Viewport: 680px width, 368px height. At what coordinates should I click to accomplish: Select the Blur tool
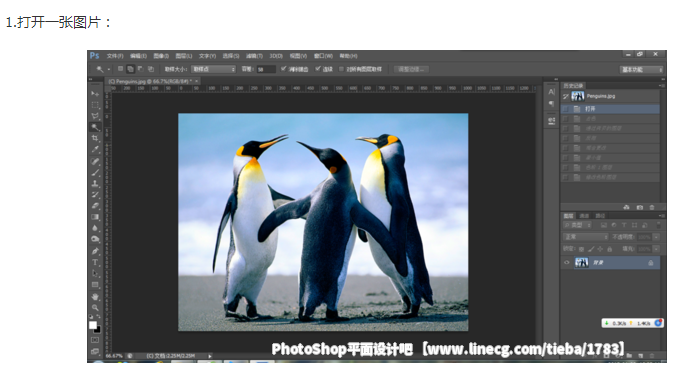tap(95, 228)
